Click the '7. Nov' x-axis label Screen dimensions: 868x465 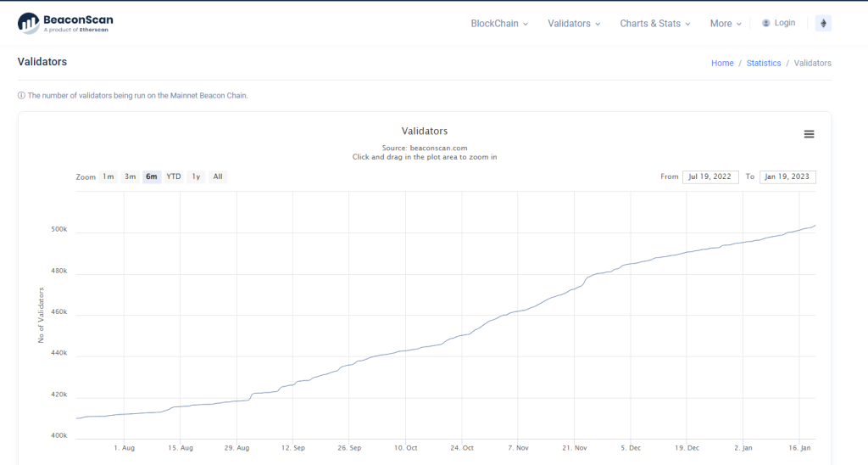pos(518,448)
